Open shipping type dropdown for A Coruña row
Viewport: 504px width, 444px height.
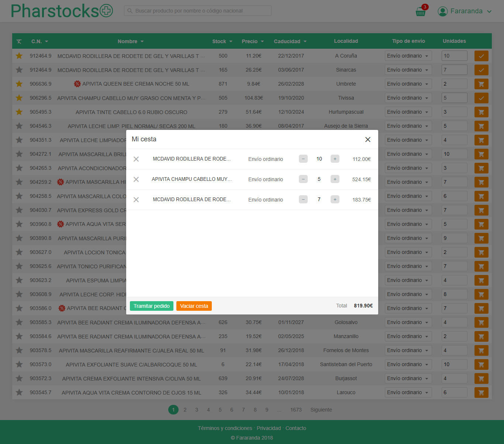tap(408, 56)
